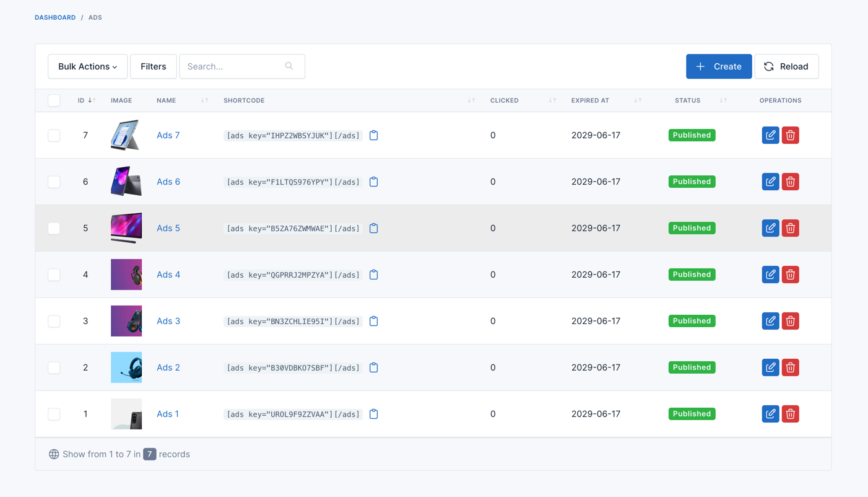868x497 pixels.
Task: Check the box for Ads 2 row
Action: click(x=54, y=367)
